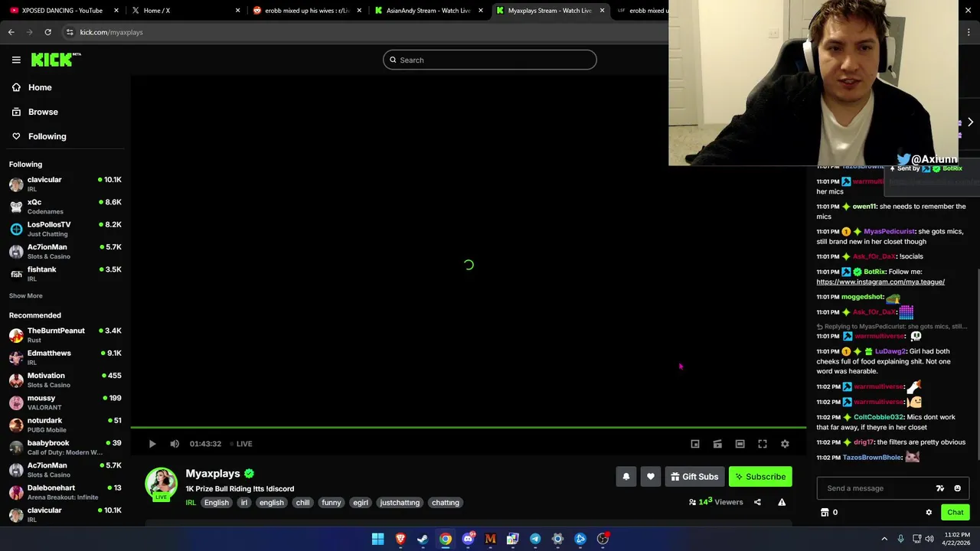This screenshot has height=551, width=980.
Task: Open LosPollosTV channel in sidebar
Action: (x=65, y=229)
